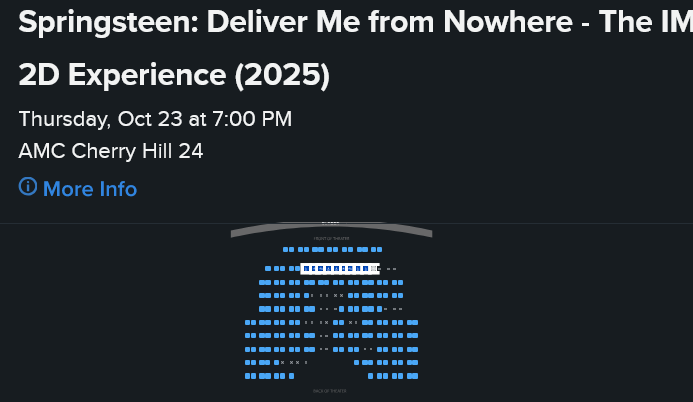This screenshot has width=693, height=402.
Task: Pick the rightmost seat in third row
Action: (401, 283)
